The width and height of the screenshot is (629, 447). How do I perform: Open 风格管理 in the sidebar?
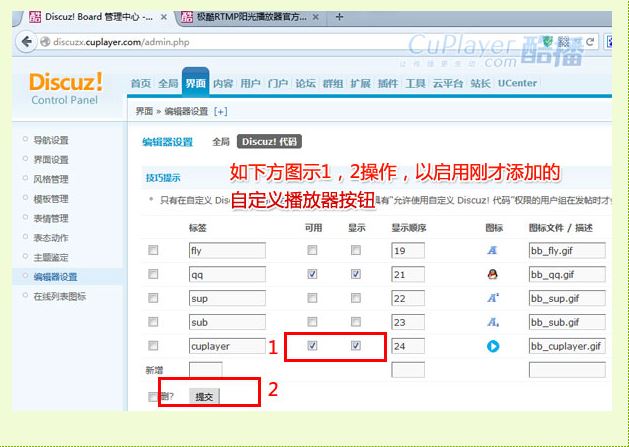pyautogui.click(x=51, y=179)
